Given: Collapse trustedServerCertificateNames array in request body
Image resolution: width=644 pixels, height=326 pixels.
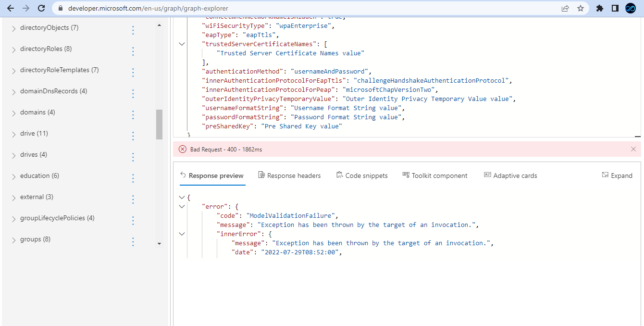Looking at the screenshot, I should tap(182, 44).
